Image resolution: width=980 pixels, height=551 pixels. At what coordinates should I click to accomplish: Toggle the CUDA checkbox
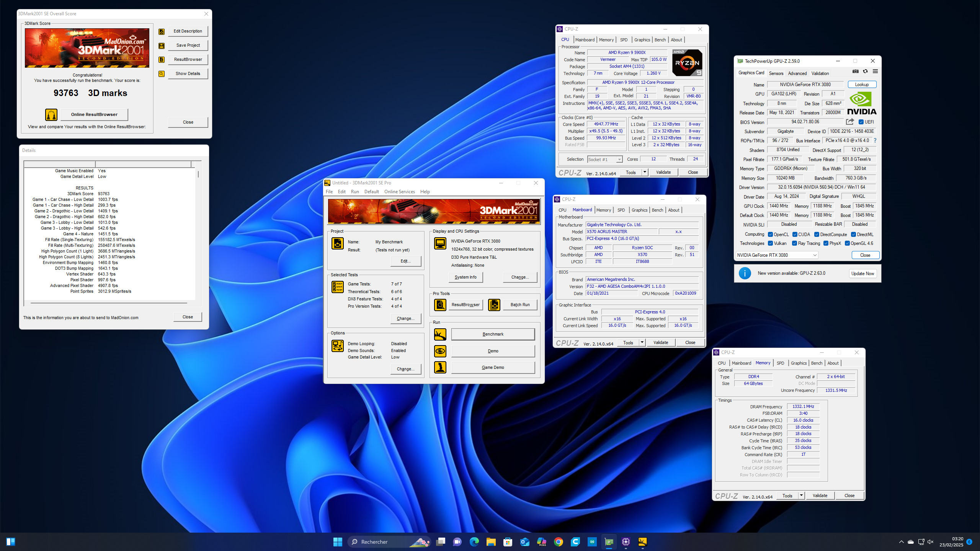[795, 235]
